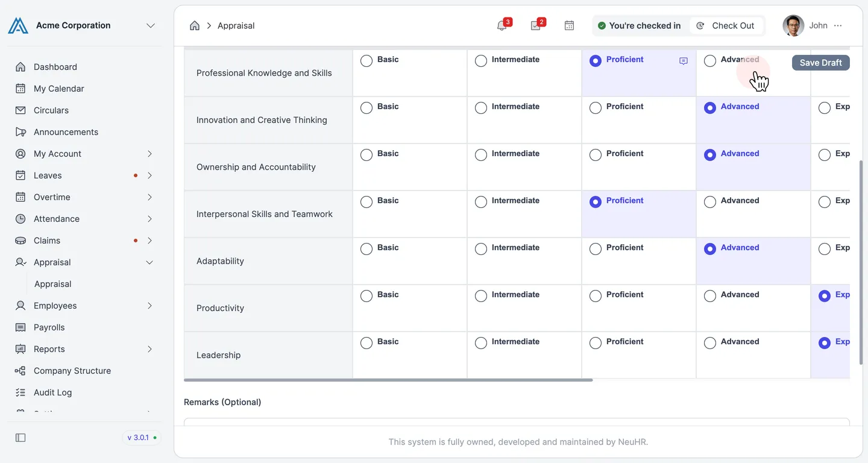Expand the Overtime submenu chevron

pyautogui.click(x=149, y=197)
